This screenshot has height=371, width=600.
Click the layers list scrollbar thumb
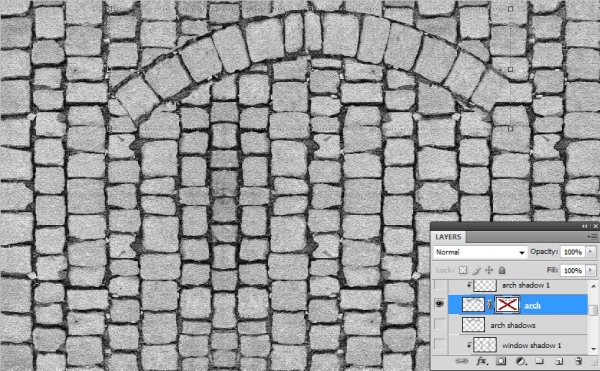pyautogui.click(x=593, y=310)
